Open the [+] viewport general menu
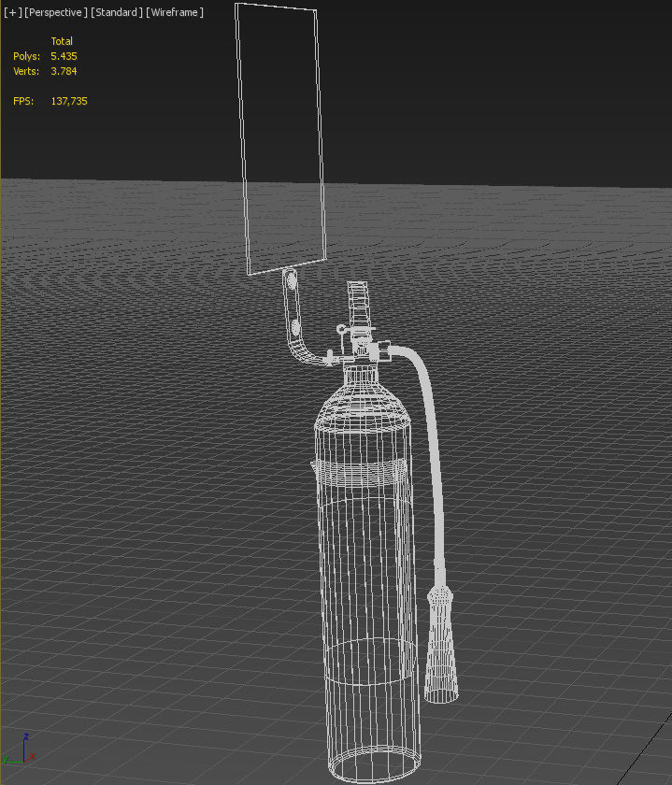The width and height of the screenshot is (672, 785). point(12,12)
